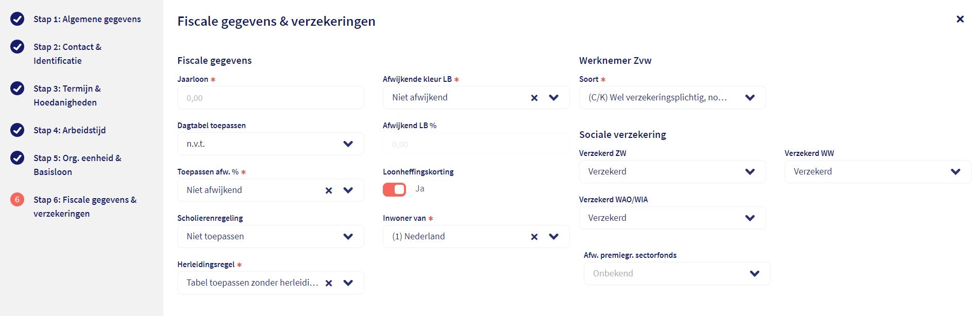The height and width of the screenshot is (316, 980).
Task: Click the Jaarloon input field
Action: coord(271,98)
